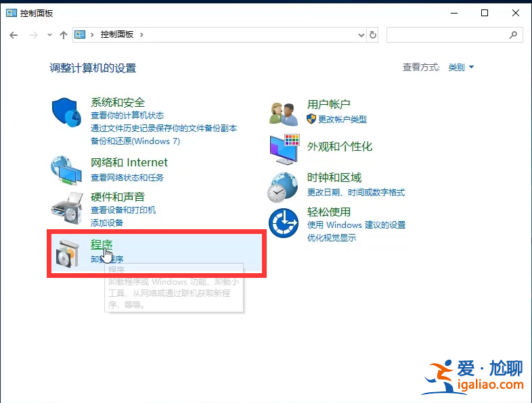Open 更改日期、时间或数字格式 link

(355, 193)
